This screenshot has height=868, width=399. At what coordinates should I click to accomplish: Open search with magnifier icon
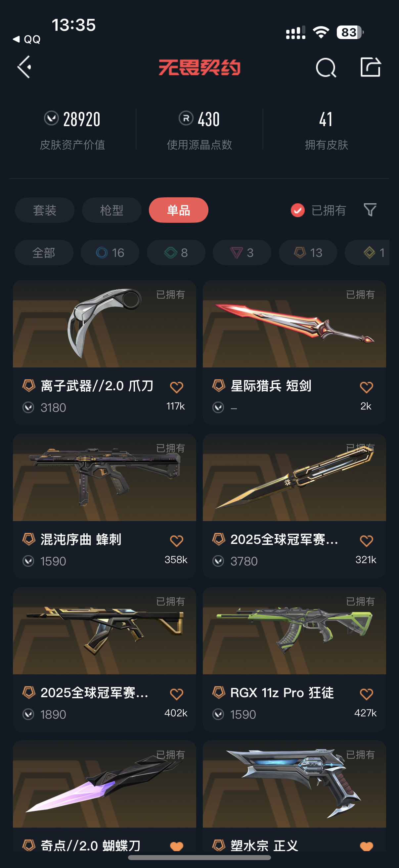pyautogui.click(x=326, y=68)
